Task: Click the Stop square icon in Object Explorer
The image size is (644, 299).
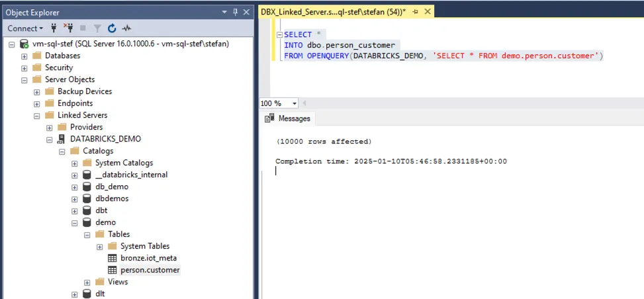Action: [x=83, y=28]
